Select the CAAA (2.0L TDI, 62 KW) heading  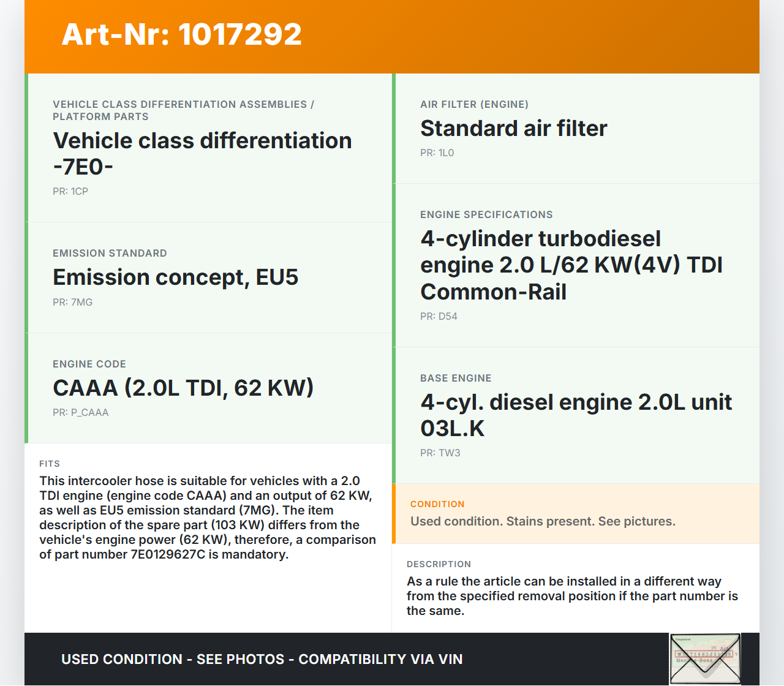tap(183, 388)
